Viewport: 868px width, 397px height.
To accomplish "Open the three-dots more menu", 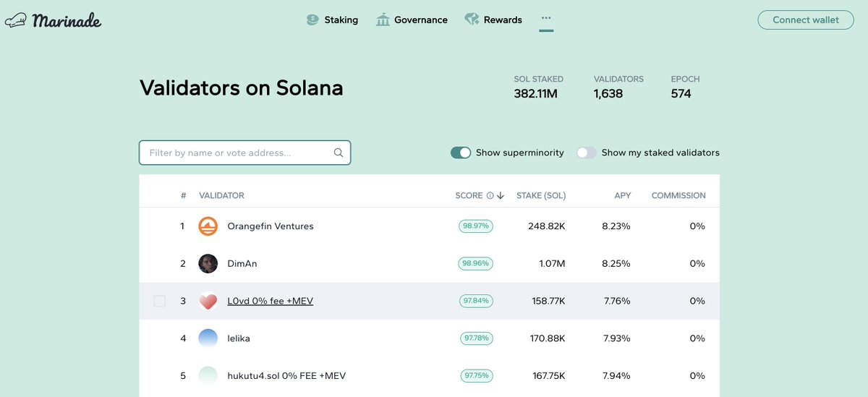I will [x=546, y=17].
